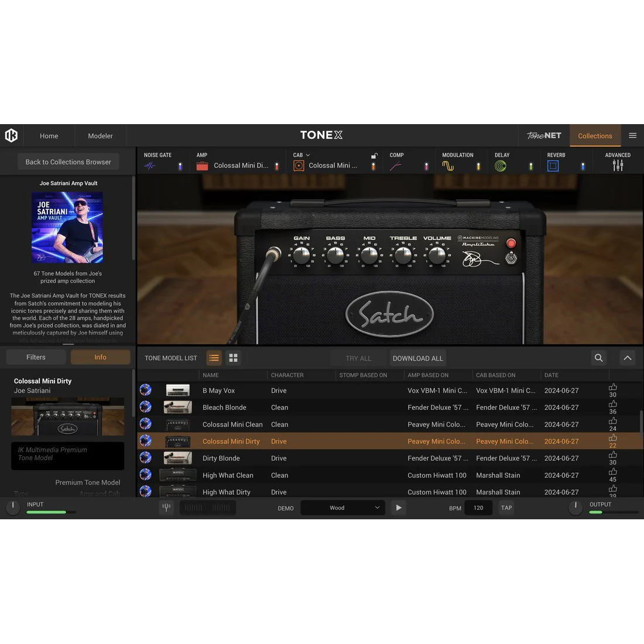The height and width of the screenshot is (644, 644).
Task: Toggle the Cab power switch
Action: [x=374, y=166]
